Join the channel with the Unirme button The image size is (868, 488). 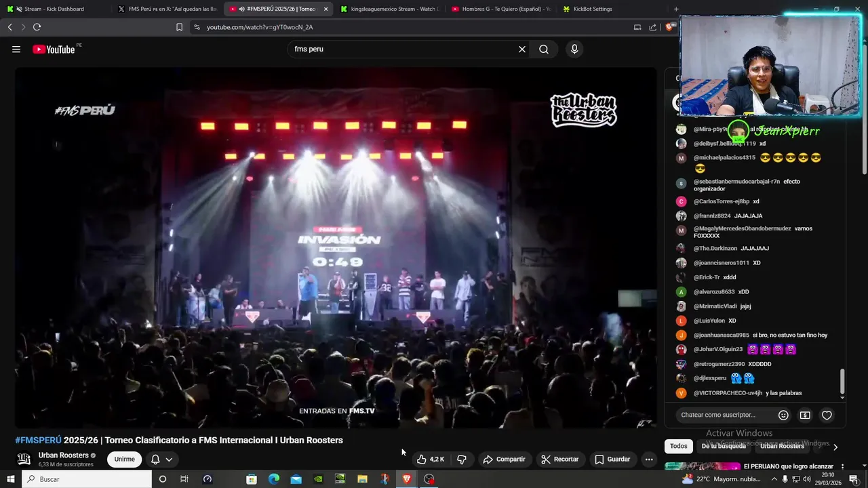point(125,459)
